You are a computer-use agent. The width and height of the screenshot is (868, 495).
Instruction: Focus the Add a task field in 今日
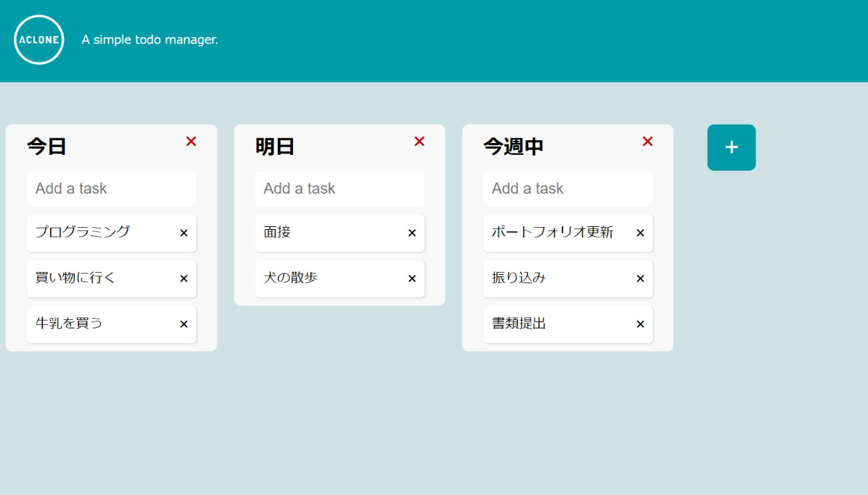point(111,189)
